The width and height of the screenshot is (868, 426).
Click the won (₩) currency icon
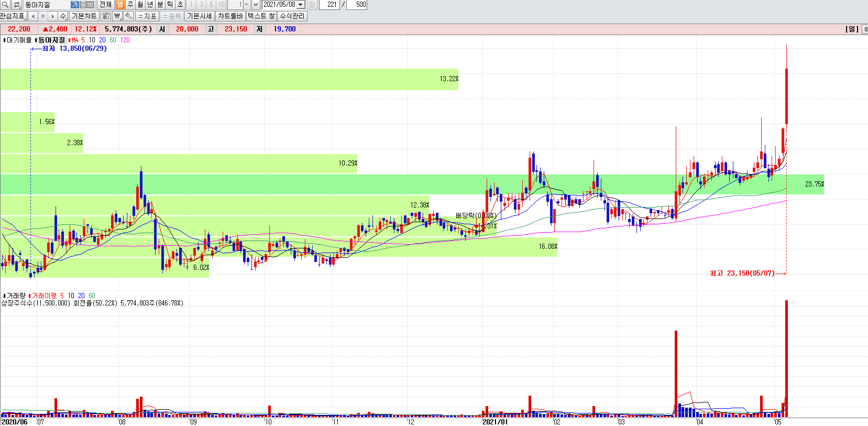click(x=117, y=16)
